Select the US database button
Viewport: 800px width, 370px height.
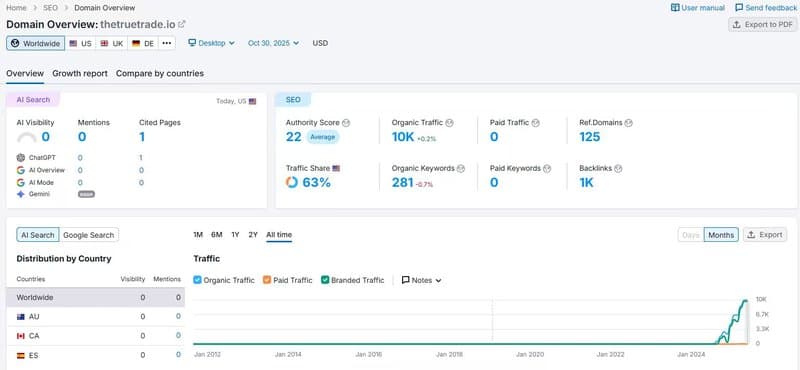point(81,43)
